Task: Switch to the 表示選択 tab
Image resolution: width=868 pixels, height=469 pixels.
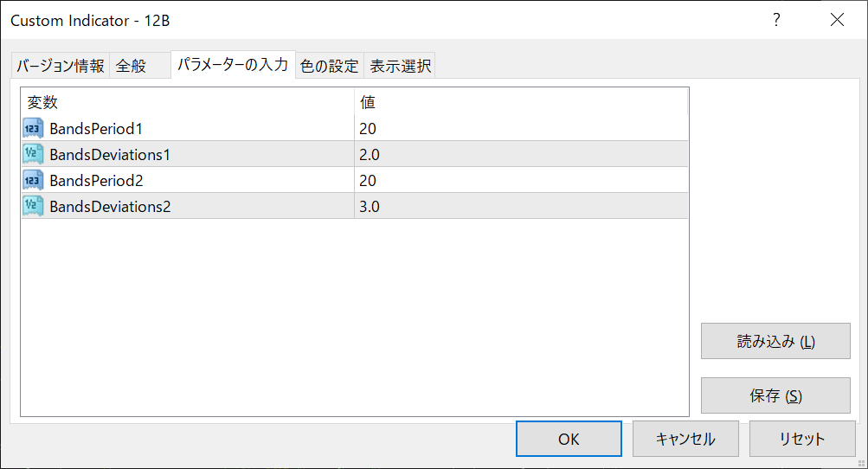Action: (400, 66)
